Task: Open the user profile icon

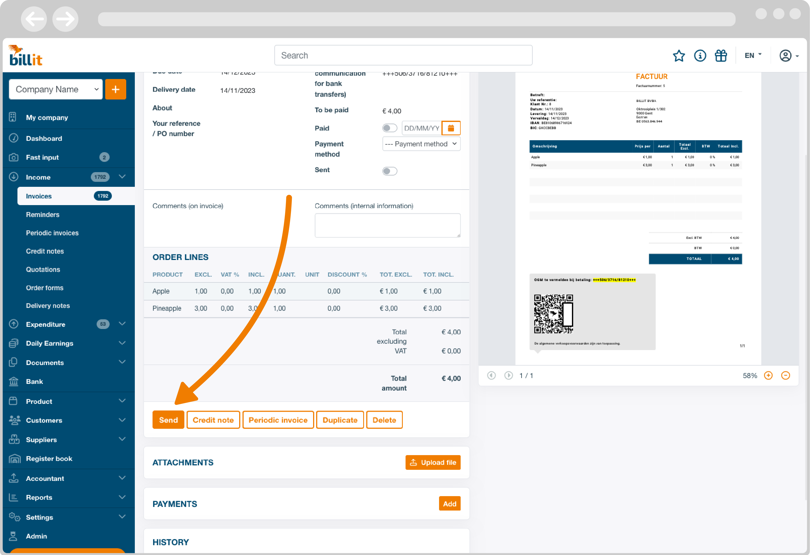Action: coord(786,56)
